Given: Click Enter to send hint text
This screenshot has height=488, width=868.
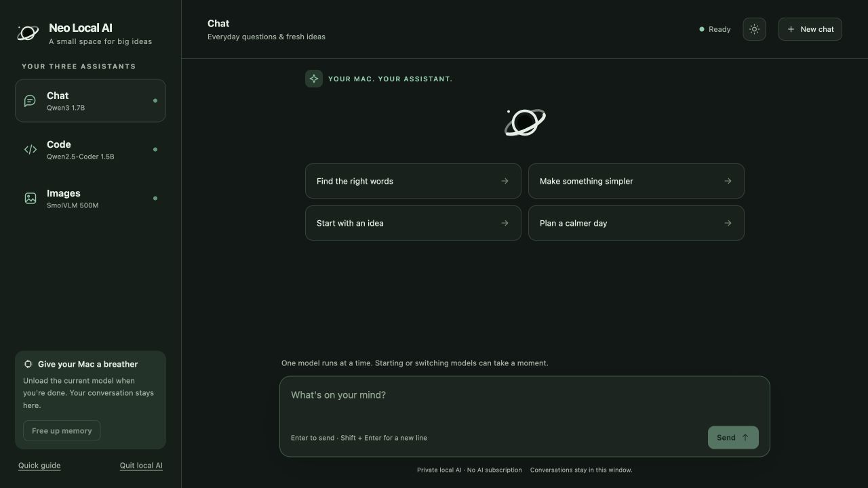Looking at the screenshot, I should click(359, 438).
